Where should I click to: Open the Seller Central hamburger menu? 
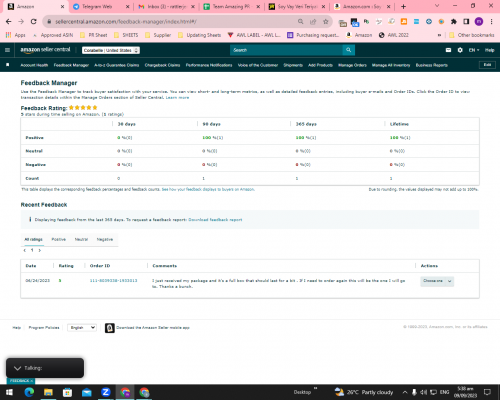tap(7, 50)
